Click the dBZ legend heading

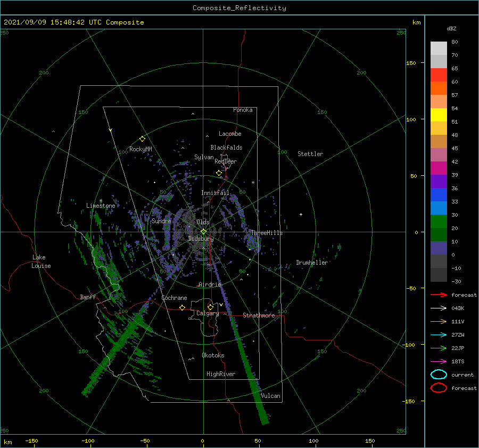[451, 28]
